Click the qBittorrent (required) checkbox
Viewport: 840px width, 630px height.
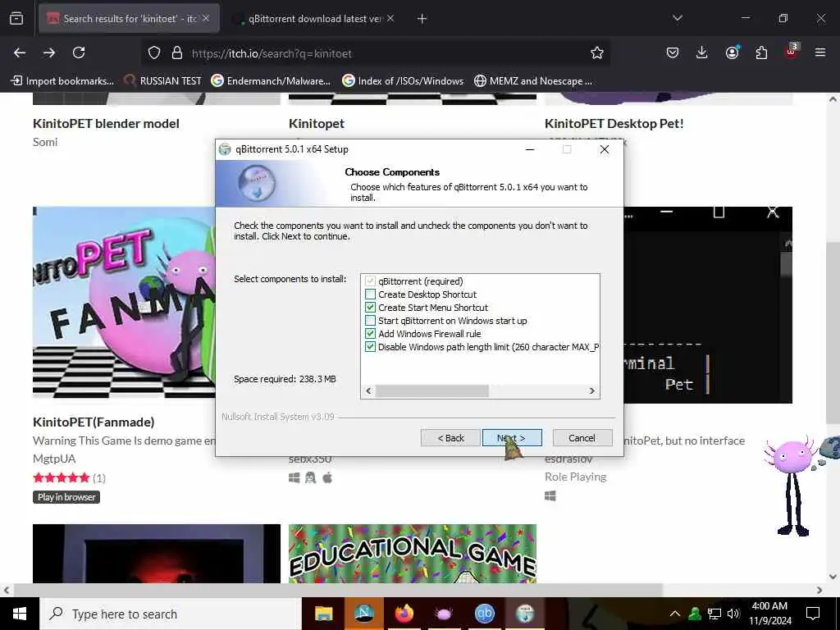point(370,281)
